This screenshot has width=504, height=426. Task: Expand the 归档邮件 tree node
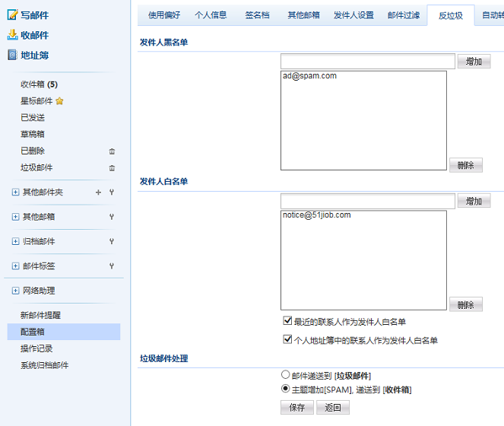[15, 241]
